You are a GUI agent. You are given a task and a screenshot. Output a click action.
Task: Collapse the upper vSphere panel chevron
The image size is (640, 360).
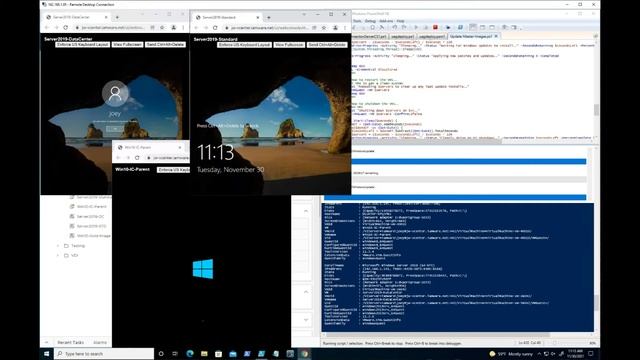tap(306, 211)
